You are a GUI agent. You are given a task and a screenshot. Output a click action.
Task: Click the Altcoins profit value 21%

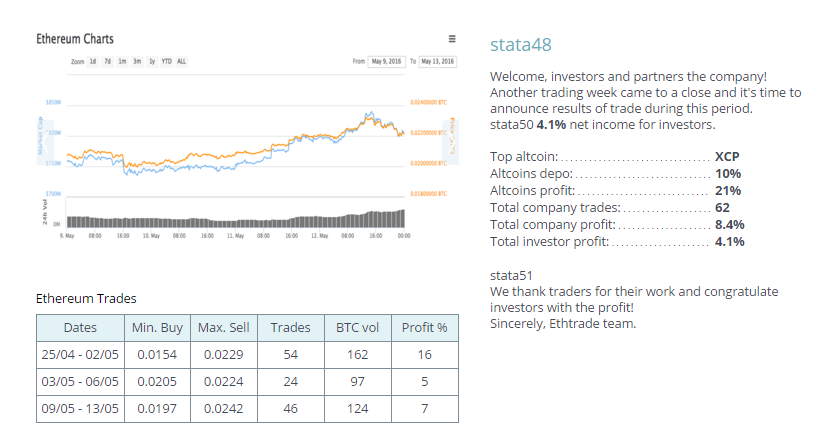coord(728,191)
